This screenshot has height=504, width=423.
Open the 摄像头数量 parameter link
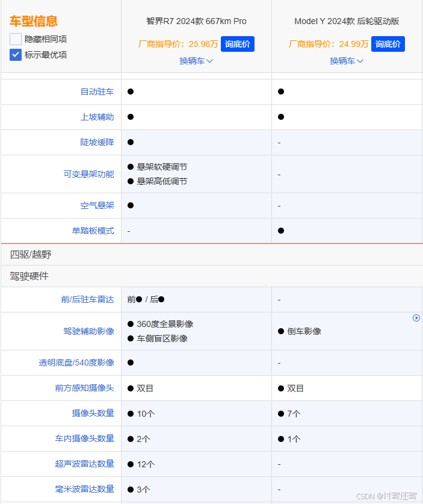coord(93,413)
